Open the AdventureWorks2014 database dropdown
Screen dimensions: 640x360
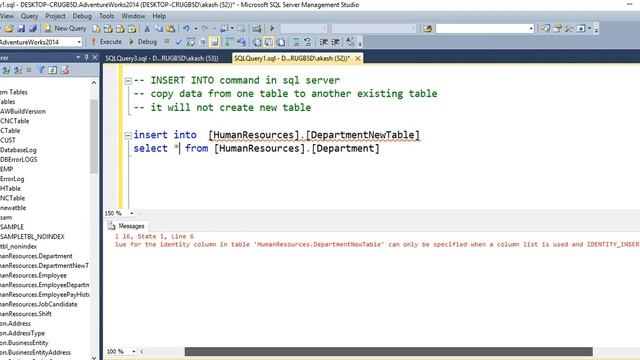click(79, 42)
